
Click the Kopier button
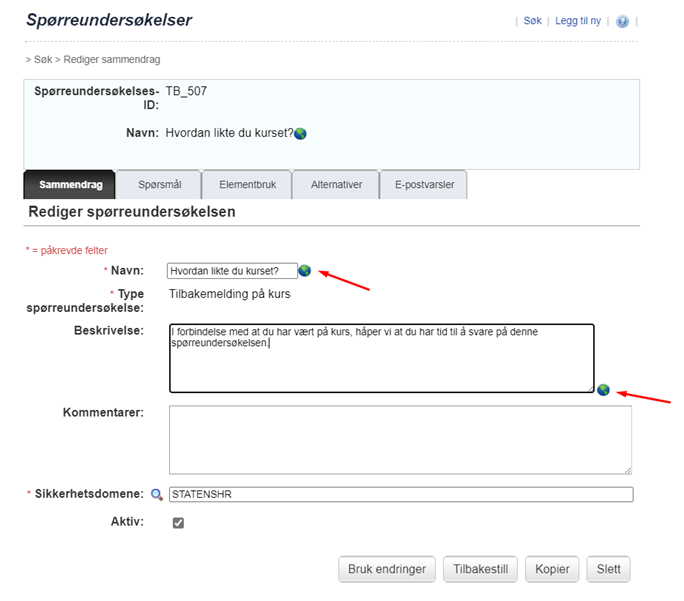(x=552, y=569)
